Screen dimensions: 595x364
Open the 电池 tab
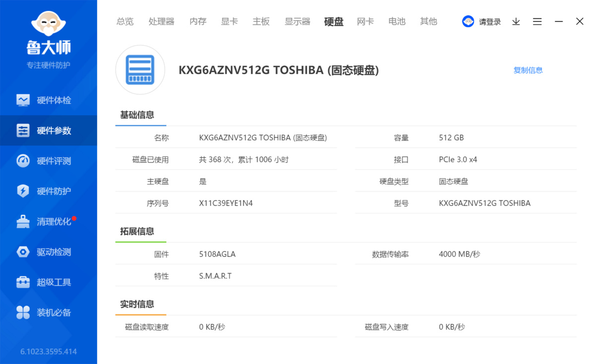pos(397,22)
